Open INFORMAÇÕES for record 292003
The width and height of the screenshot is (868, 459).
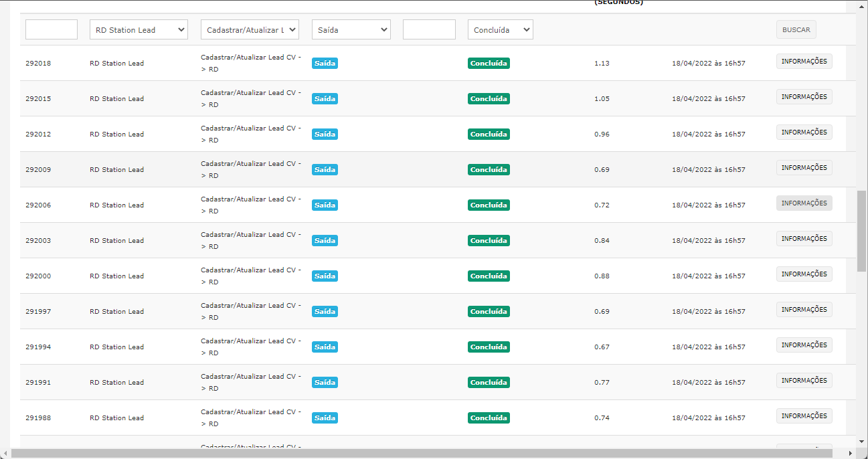coord(804,239)
